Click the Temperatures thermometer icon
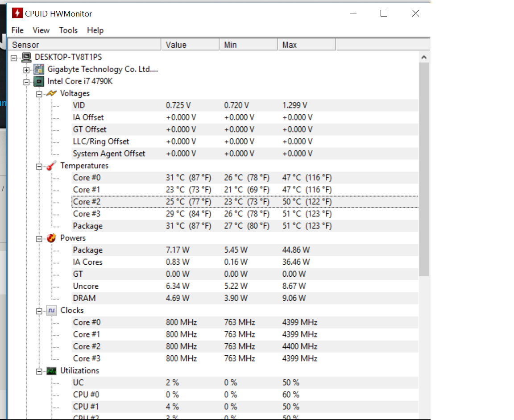Image resolution: width=514 pixels, height=420 pixels. [51, 166]
